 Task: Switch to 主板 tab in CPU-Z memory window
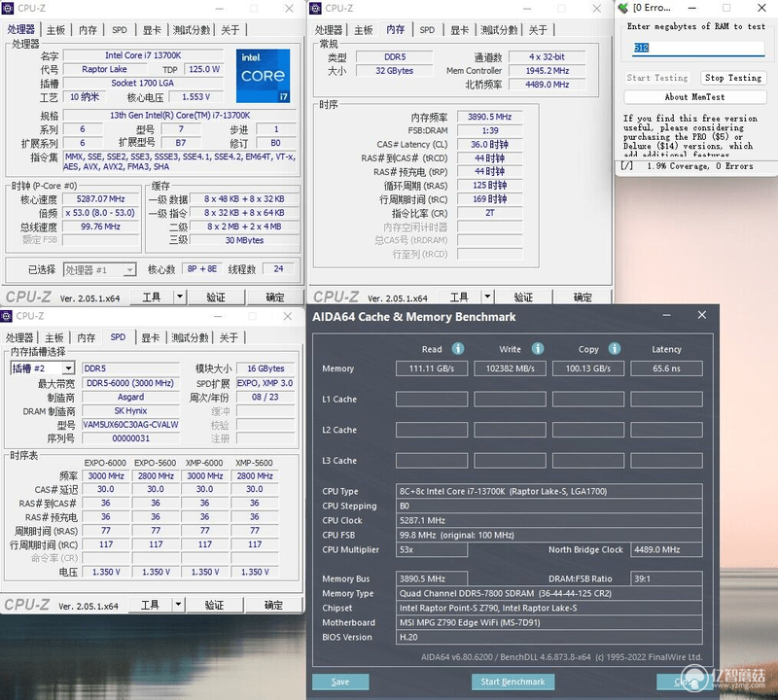pos(363,30)
